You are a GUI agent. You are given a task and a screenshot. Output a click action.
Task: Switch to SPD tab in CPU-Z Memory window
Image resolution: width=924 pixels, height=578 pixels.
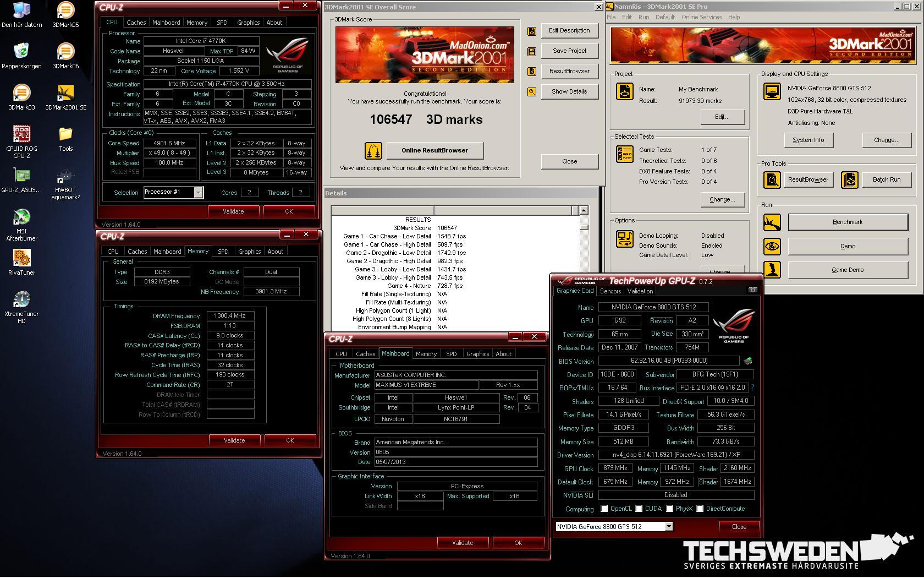[x=223, y=252]
